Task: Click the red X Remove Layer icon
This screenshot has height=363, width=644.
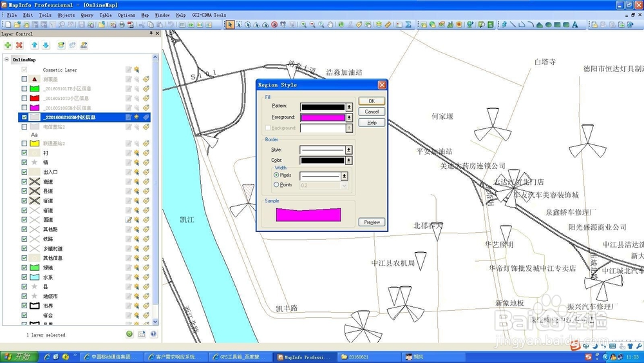Action: click(x=19, y=45)
